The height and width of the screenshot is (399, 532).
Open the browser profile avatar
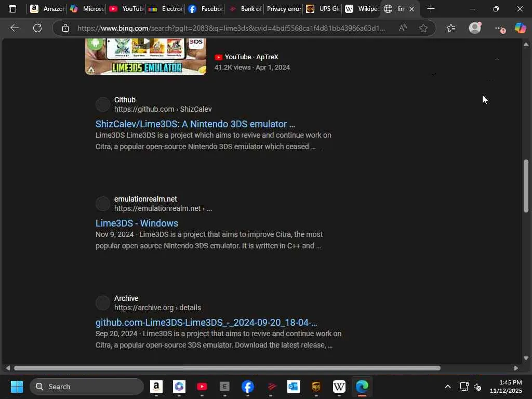pos(475,28)
